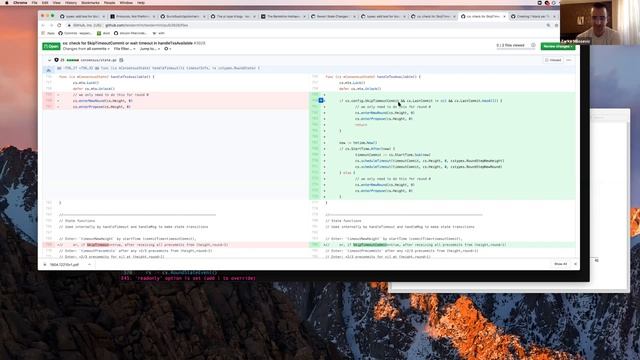Switch to the second Chrome tab, Protocols
The height and width of the screenshot is (360, 640).
click(x=132, y=16)
